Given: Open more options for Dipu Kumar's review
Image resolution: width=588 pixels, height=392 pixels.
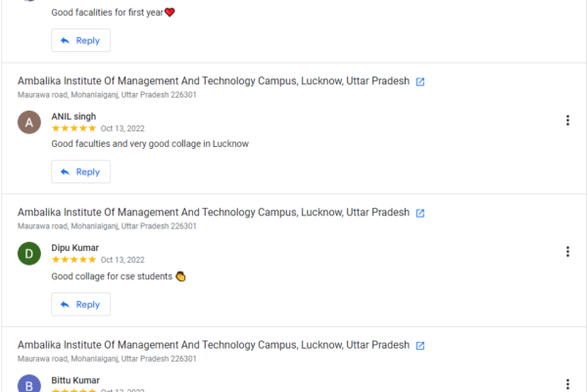Looking at the screenshot, I should point(567,252).
